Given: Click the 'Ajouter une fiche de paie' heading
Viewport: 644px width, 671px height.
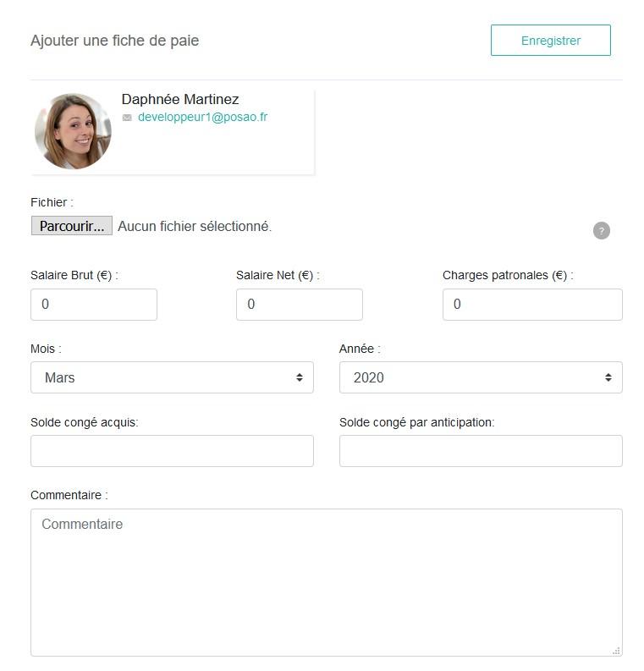Looking at the screenshot, I should point(115,41).
